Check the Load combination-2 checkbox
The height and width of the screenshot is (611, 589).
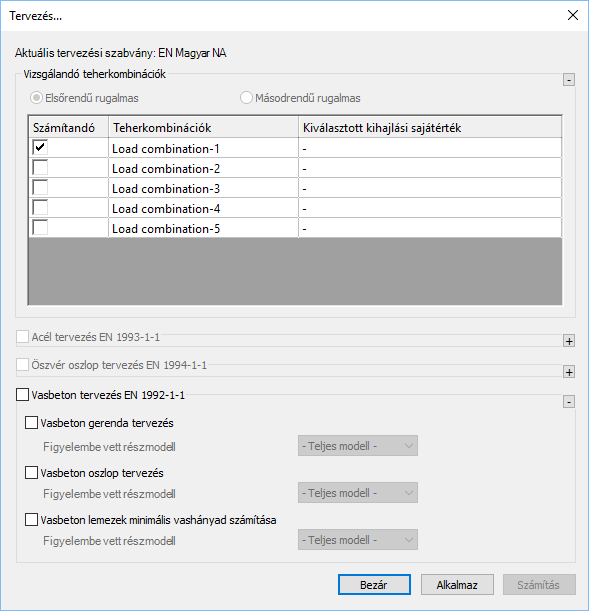coord(40,168)
